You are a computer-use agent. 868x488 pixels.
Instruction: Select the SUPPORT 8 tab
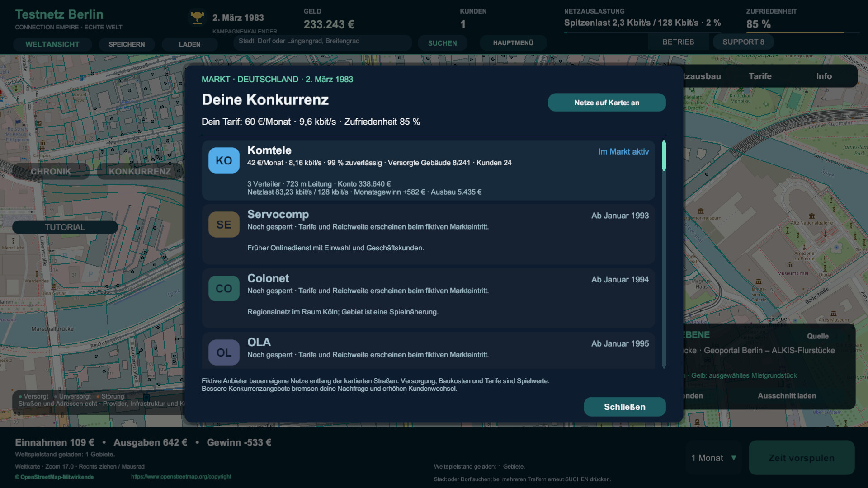743,42
